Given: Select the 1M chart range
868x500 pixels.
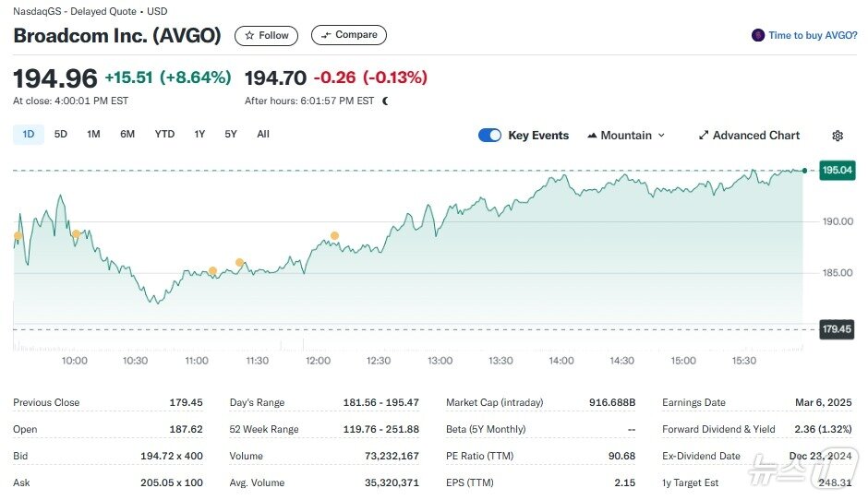Looking at the screenshot, I should click(93, 135).
